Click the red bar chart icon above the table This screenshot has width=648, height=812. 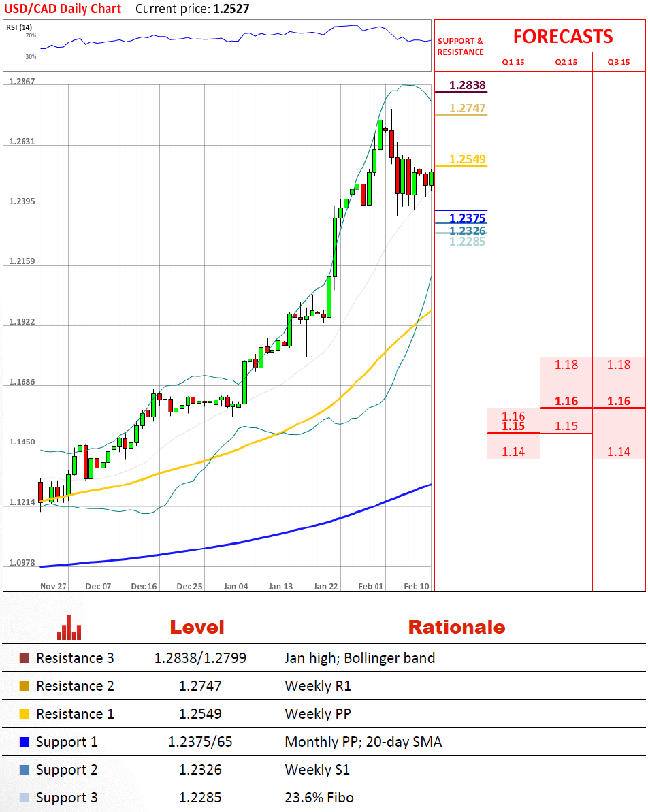69,628
